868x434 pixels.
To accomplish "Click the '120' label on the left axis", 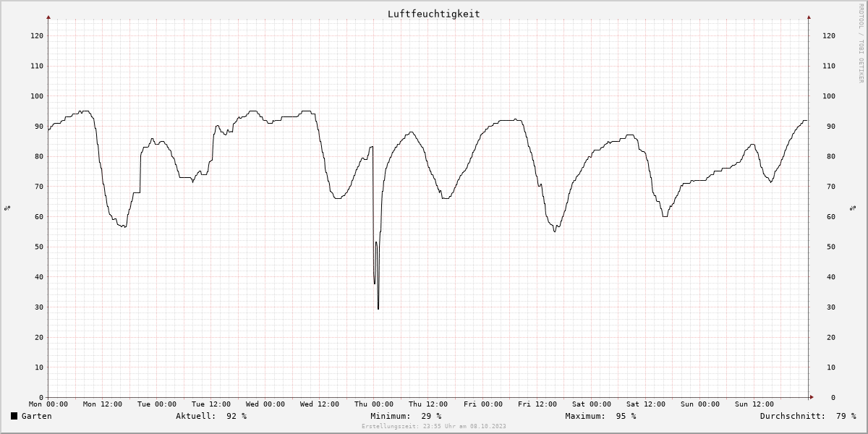I will pos(38,35).
